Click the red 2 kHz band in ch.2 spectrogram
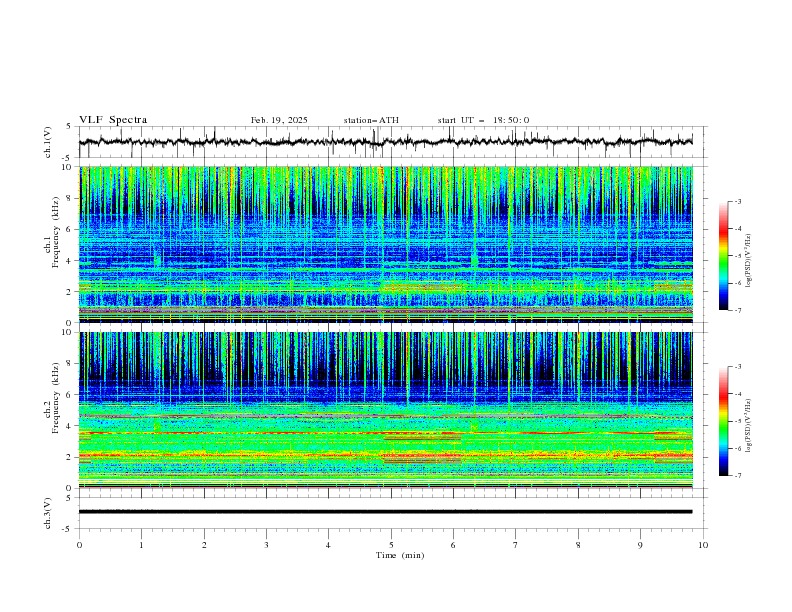Screen dimensions: 792x612 click(x=386, y=455)
